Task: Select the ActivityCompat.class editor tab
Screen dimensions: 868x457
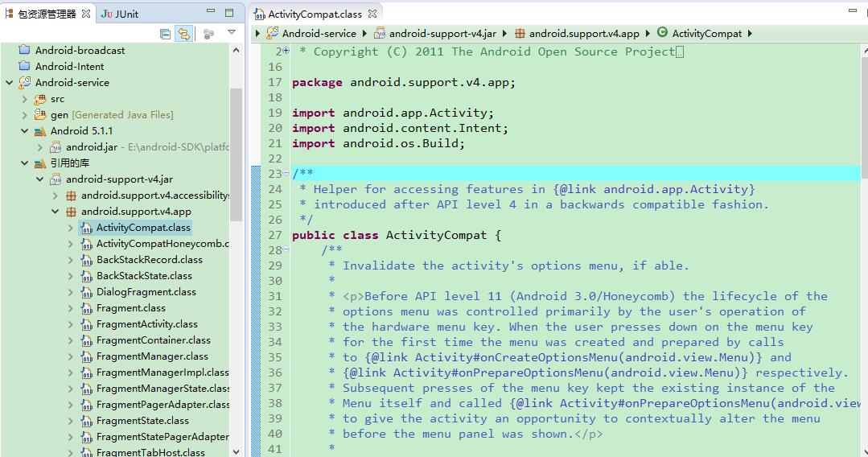Action: [315, 14]
